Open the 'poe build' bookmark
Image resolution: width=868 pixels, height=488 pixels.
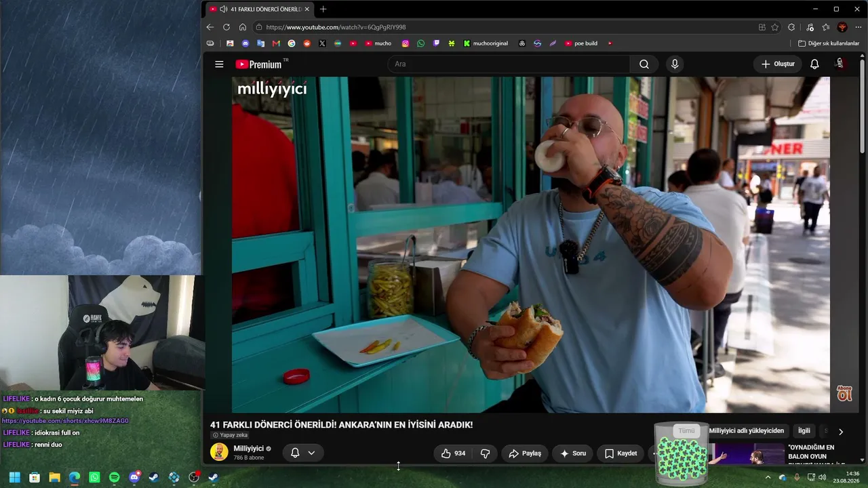point(581,43)
